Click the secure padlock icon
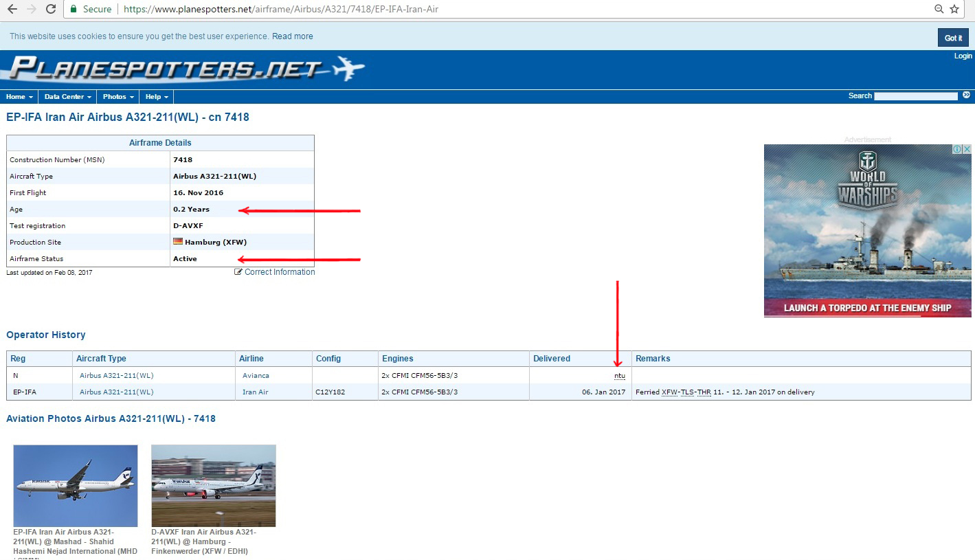This screenshot has width=975, height=560. [74, 10]
